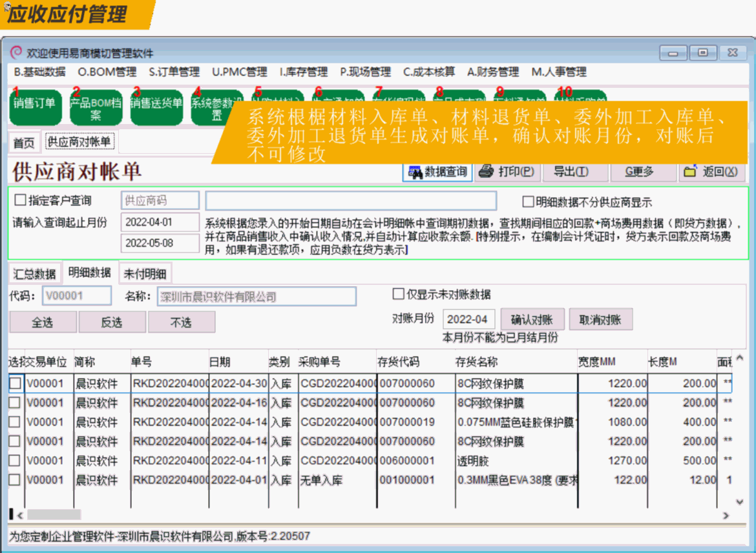
Task: Clear the selection with 不选
Action: point(182,322)
